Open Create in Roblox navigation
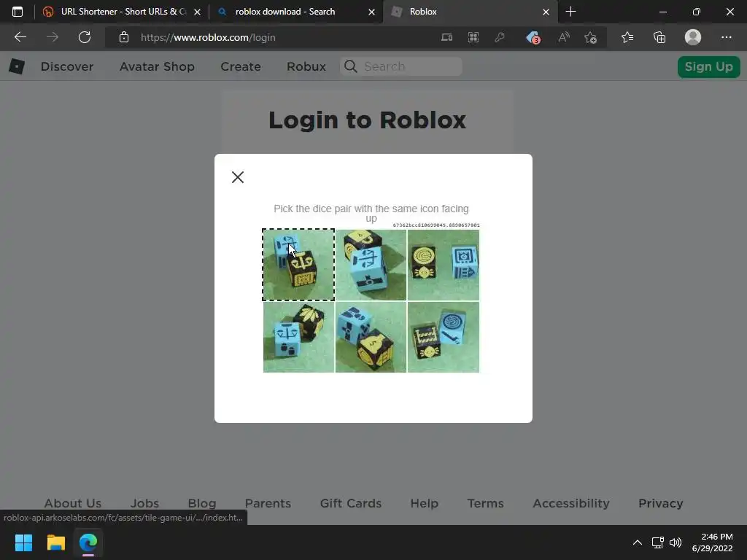This screenshot has width=747, height=560. pyautogui.click(x=241, y=66)
